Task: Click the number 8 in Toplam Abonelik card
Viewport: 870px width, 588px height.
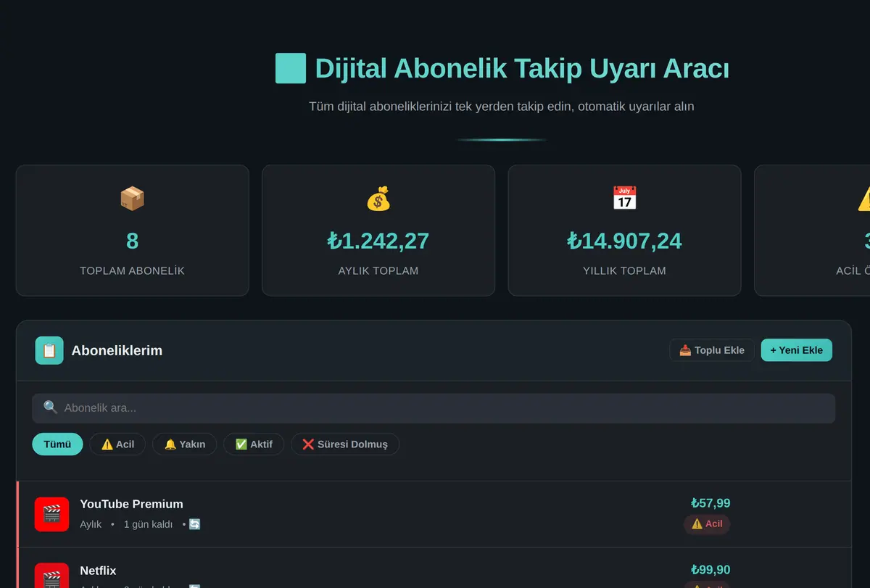Action: click(132, 241)
